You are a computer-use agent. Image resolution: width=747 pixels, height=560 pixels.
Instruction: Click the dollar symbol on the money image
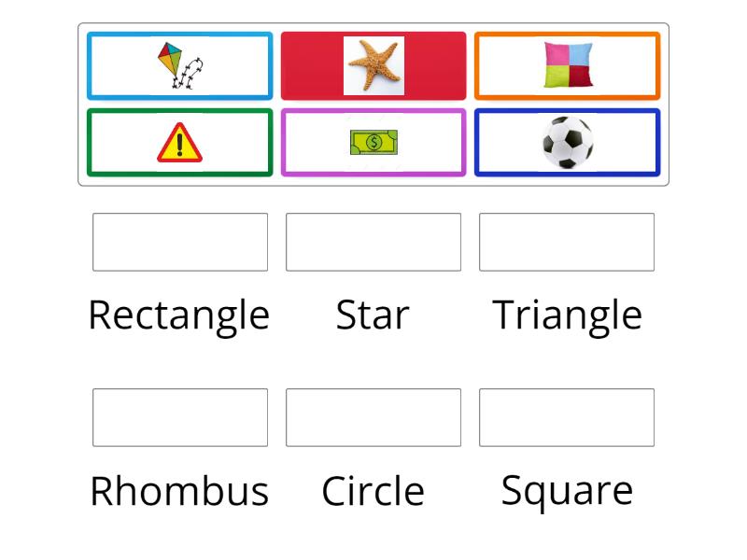pos(373,142)
